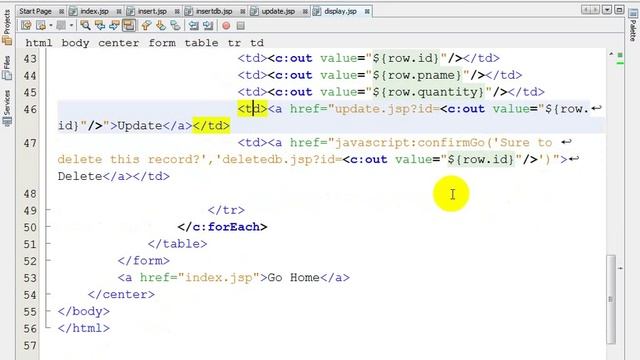Start macro recording with red button
The image size is (640, 360).
coord(226,26)
